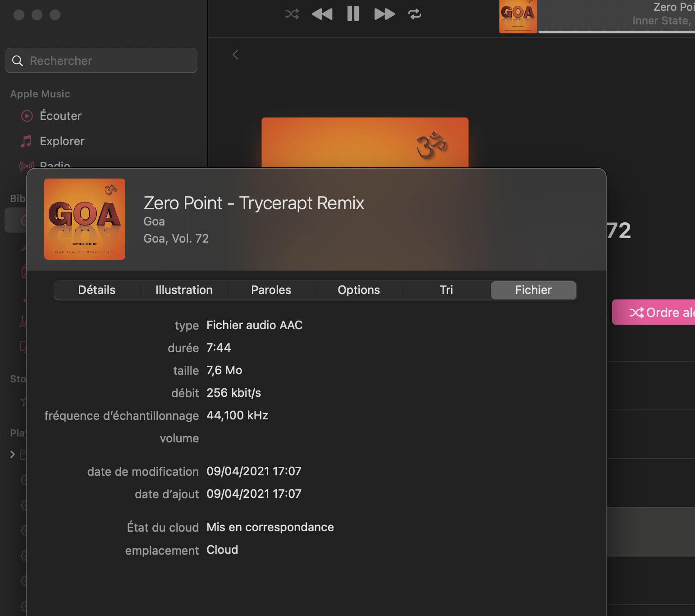Switch to the Options tab
The image size is (695, 616).
(359, 290)
